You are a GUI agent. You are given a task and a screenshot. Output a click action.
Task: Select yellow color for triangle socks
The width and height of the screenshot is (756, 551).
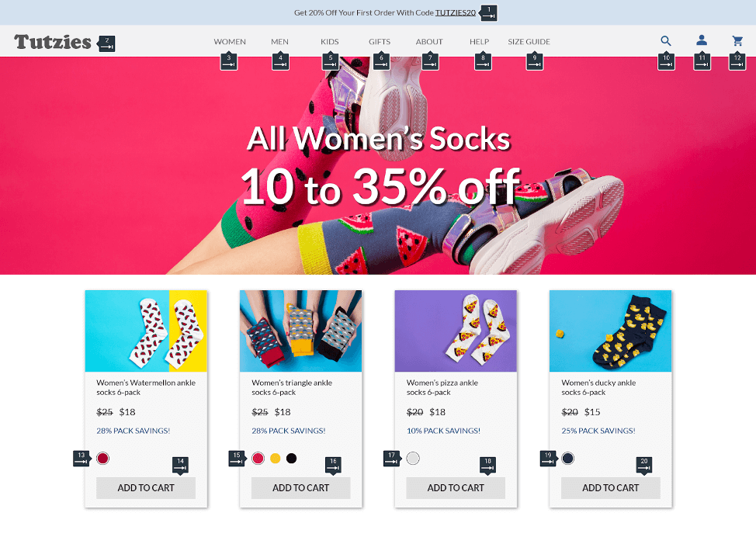point(276,459)
